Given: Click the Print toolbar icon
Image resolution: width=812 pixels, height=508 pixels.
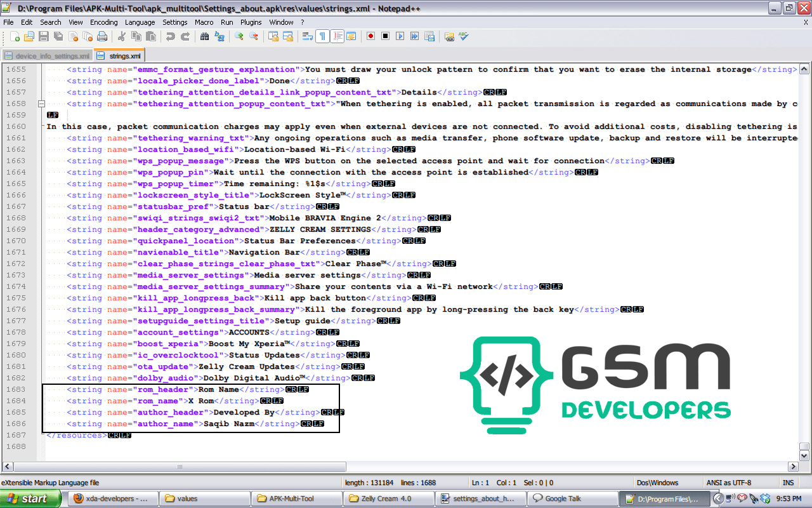Looking at the screenshot, I should pyautogui.click(x=102, y=36).
